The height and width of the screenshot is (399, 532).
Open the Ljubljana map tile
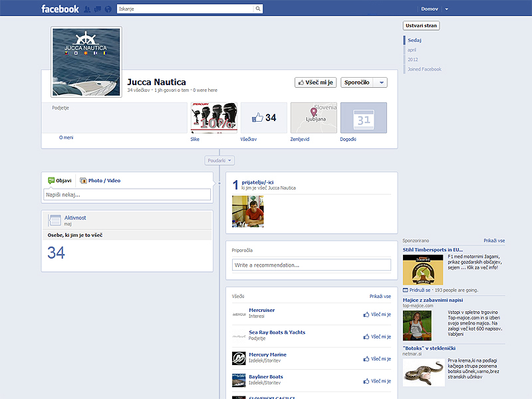(x=314, y=118)
